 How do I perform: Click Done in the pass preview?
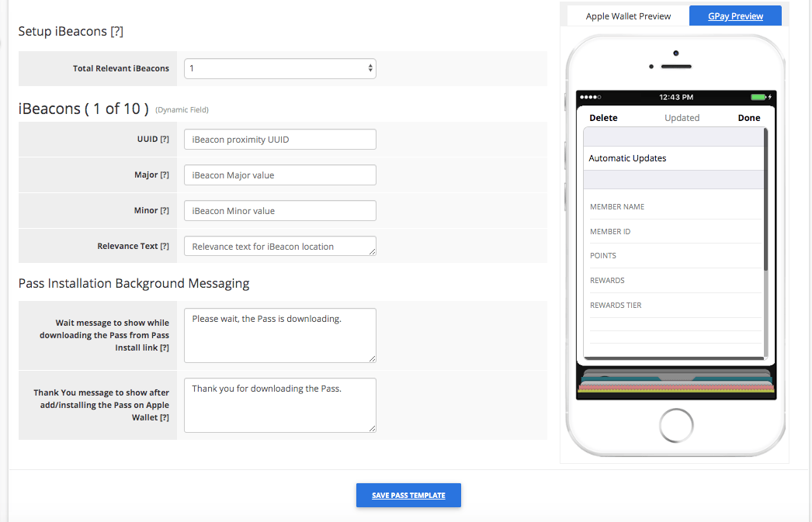pos(748,117)
